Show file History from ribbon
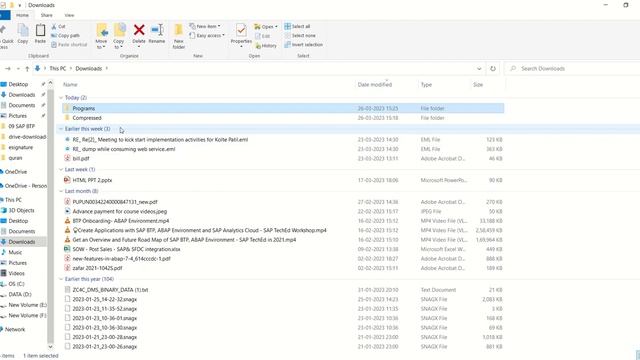Viewport: 640px width, 360px height. click(266, 45)
